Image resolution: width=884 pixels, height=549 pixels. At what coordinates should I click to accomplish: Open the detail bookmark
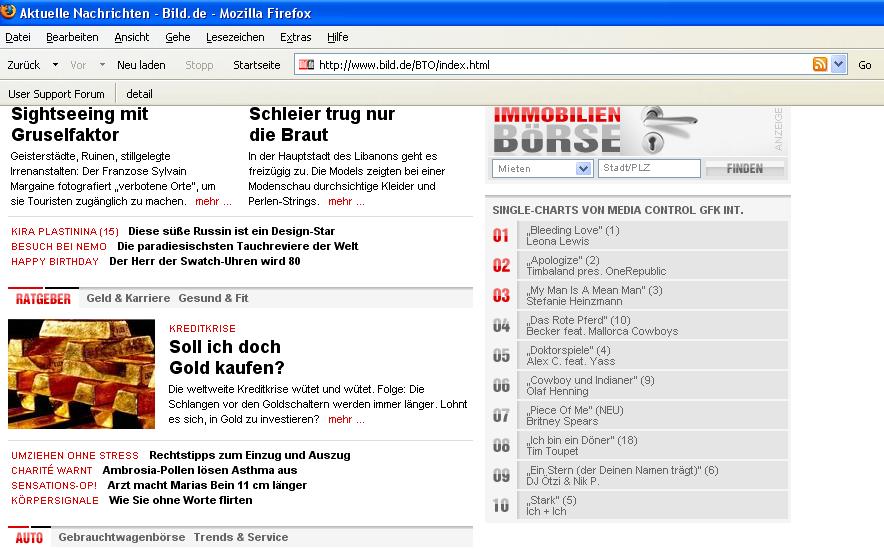[x=139, y=94]
